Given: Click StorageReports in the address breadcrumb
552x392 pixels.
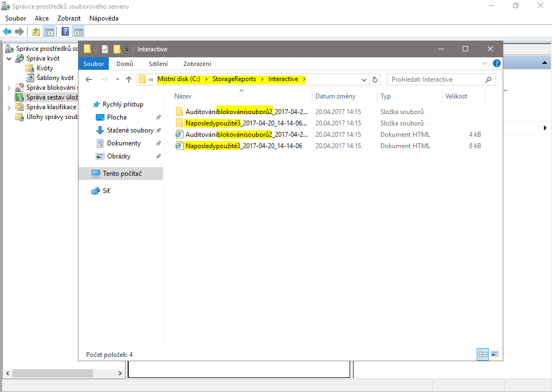Looking at the screenshot, I should coord(234,79).
